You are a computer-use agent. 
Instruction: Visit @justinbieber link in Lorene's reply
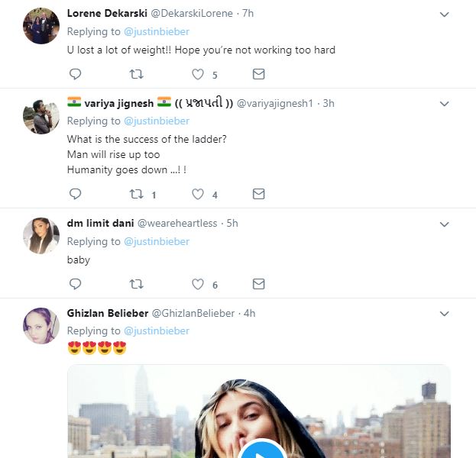click(156, 31)
